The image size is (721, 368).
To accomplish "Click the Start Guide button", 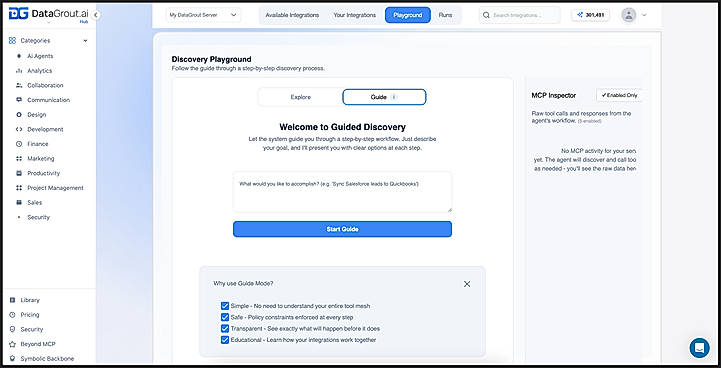I will pos(342,229).
